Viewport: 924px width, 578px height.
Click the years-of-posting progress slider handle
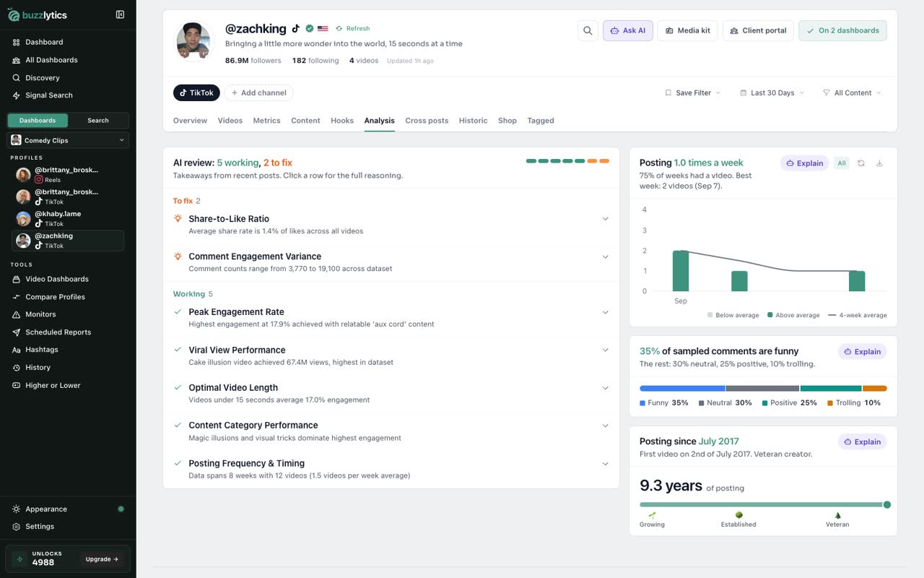pyautogui.click(x=887, y=505)
